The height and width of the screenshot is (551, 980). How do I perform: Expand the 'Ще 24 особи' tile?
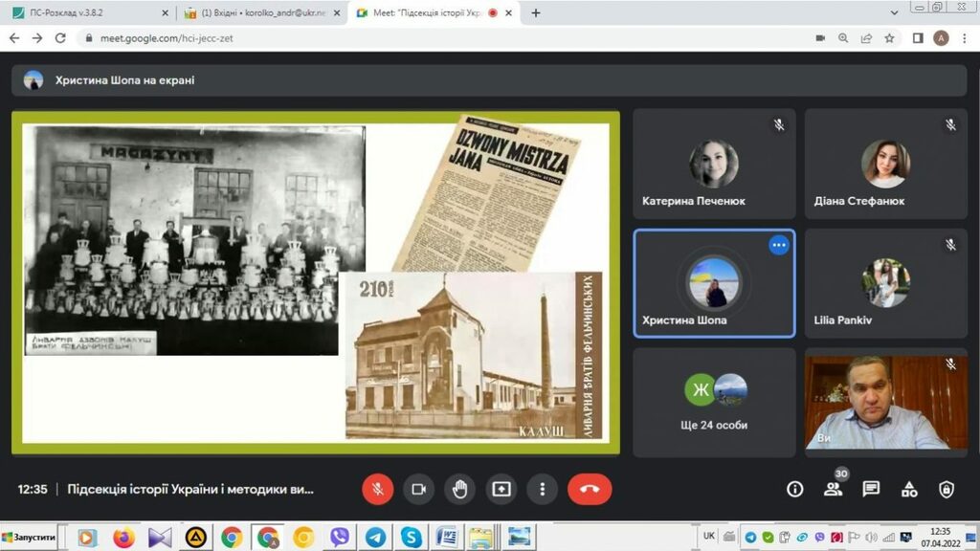click(714, 402)
